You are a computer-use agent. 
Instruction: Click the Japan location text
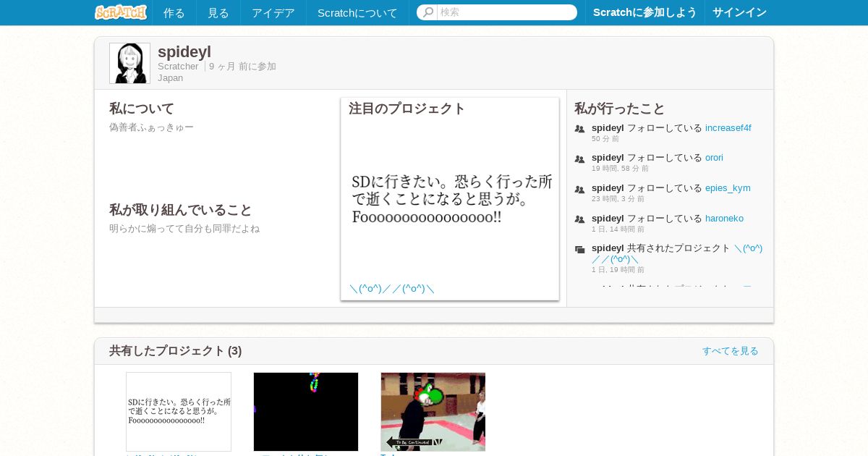tap(171, 77)
